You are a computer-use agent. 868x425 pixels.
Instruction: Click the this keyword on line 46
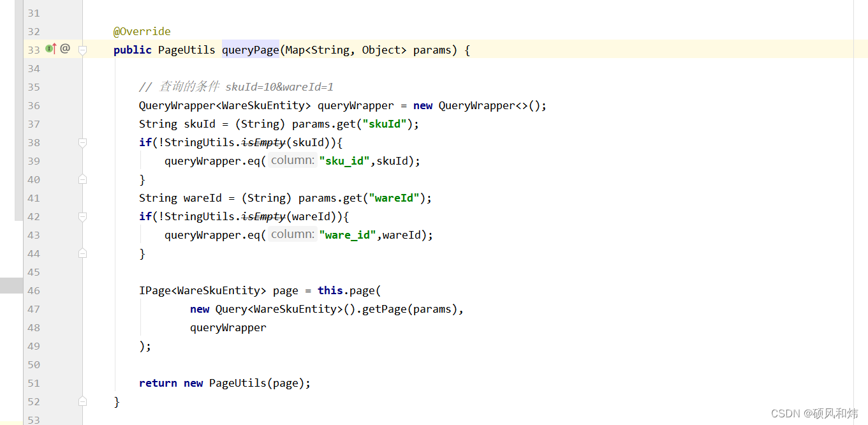[330, 290]
